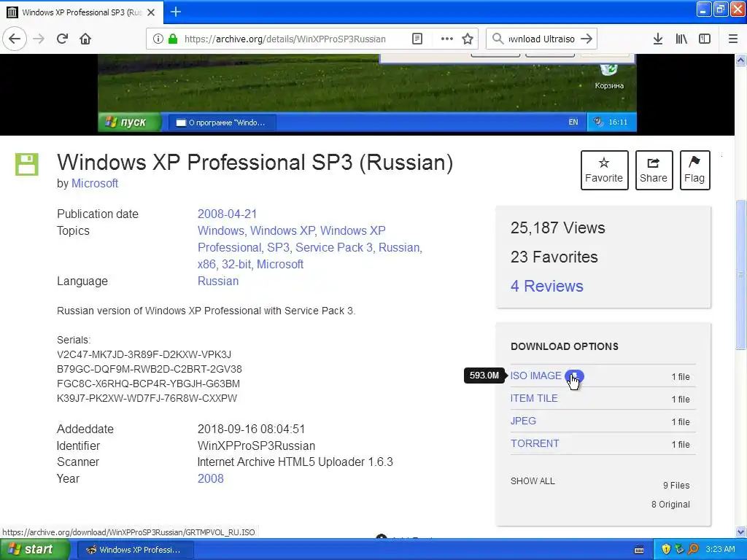
Task: Click the search magnifier icon
Action: click(x=498, y=39)
